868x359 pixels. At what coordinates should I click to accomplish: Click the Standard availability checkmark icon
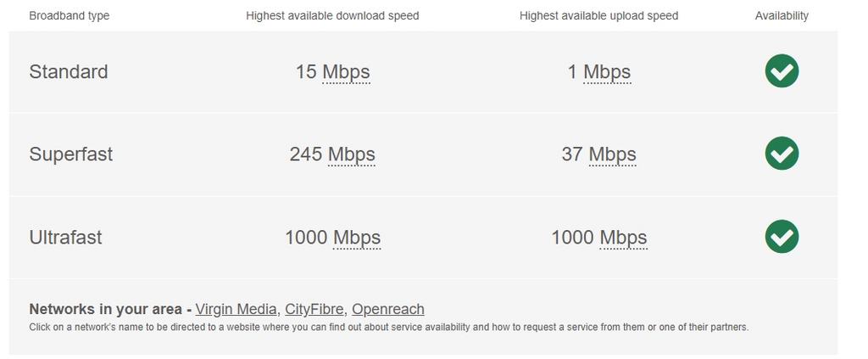782,71
